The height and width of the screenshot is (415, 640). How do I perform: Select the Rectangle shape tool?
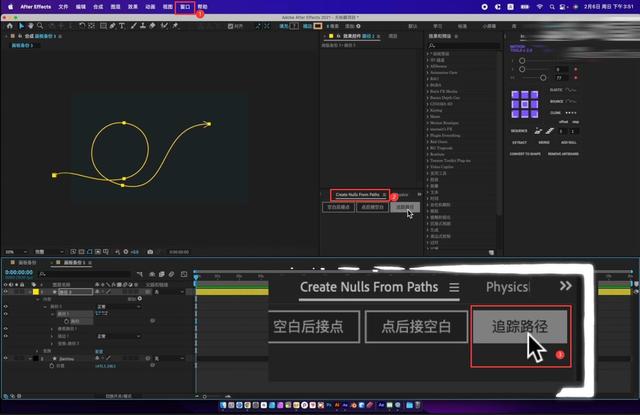coord(103,26)
